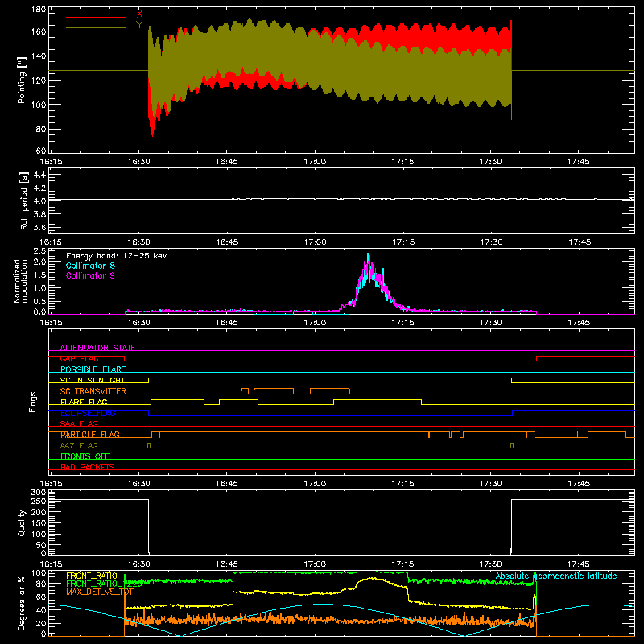This screenshot has height=644, width=644.
Task: Click the Normalized modulation axis title
Action: [21, 281]
